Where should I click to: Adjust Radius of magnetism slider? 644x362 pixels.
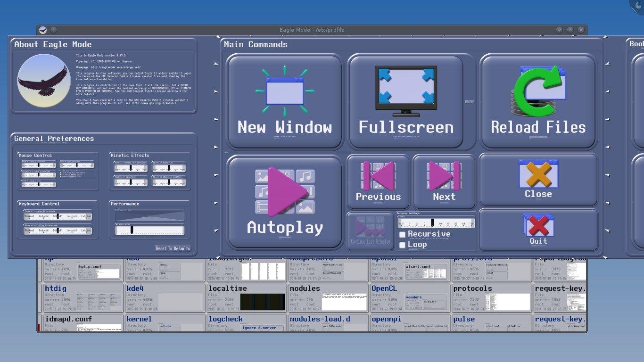point(131,182)
